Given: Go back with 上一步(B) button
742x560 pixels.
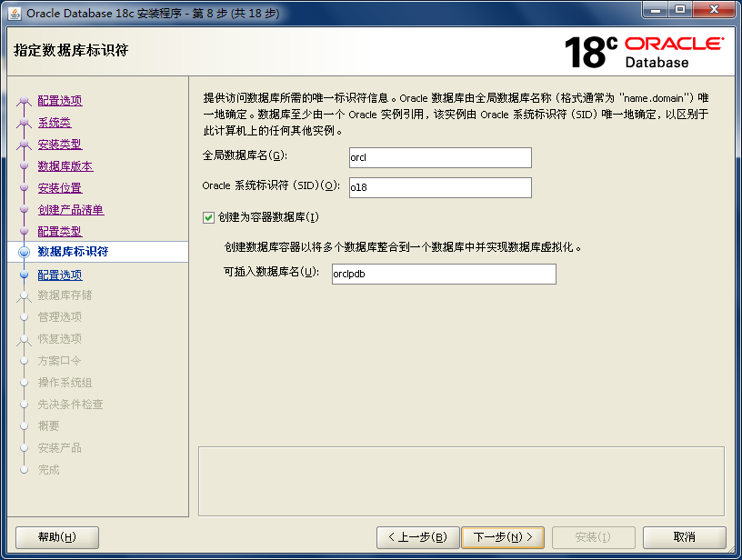Looking at the screenshot, I should tap(418, 537).
